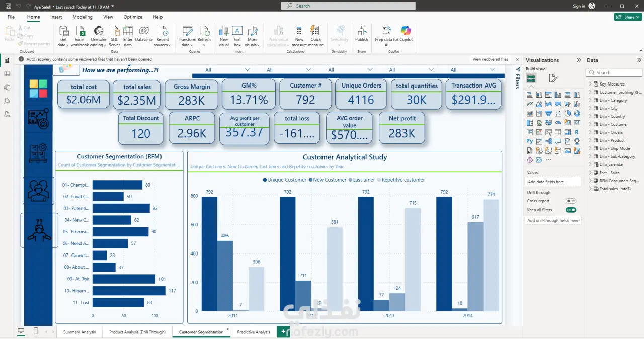The image size is (644, 339).
Task: Open the Transform data tool
Action: pos(187,36)
